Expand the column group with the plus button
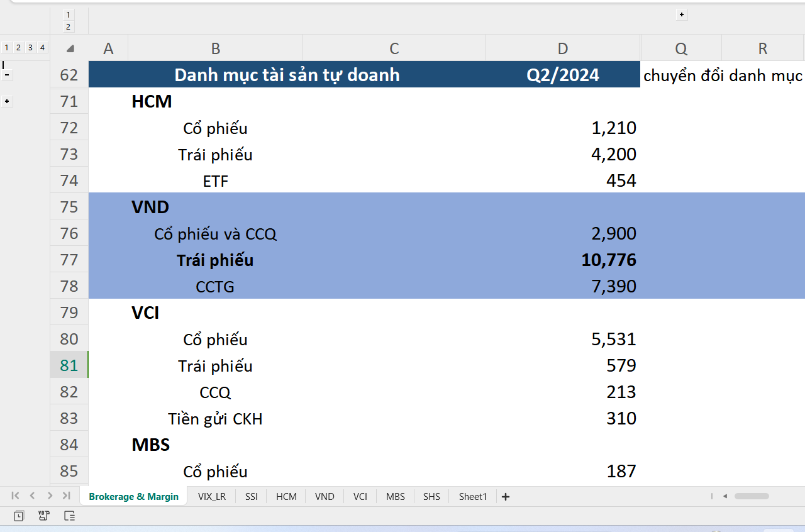 tap(682, 14)
